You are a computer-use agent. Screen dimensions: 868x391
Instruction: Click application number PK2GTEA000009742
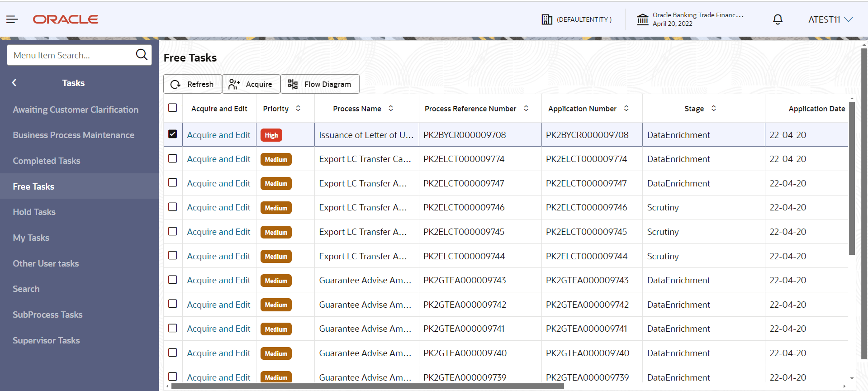pos(587,305)
